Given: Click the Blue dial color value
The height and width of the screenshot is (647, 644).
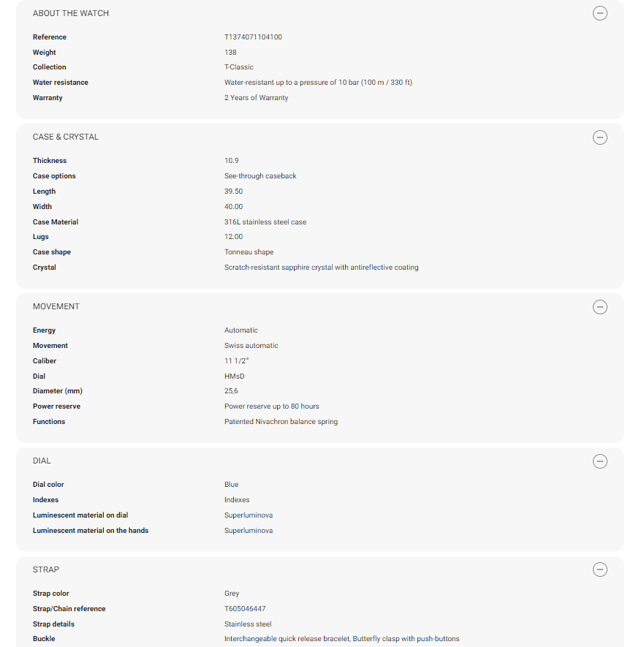Looking at the screenshot, I should pos(231,485).
